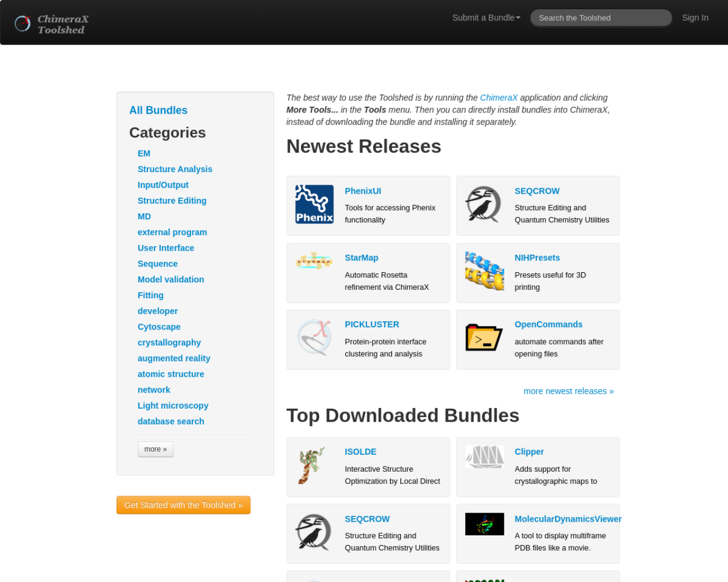728x582 pixels.
Task: Expand categories with the more » button
Action: click(155, 449)
